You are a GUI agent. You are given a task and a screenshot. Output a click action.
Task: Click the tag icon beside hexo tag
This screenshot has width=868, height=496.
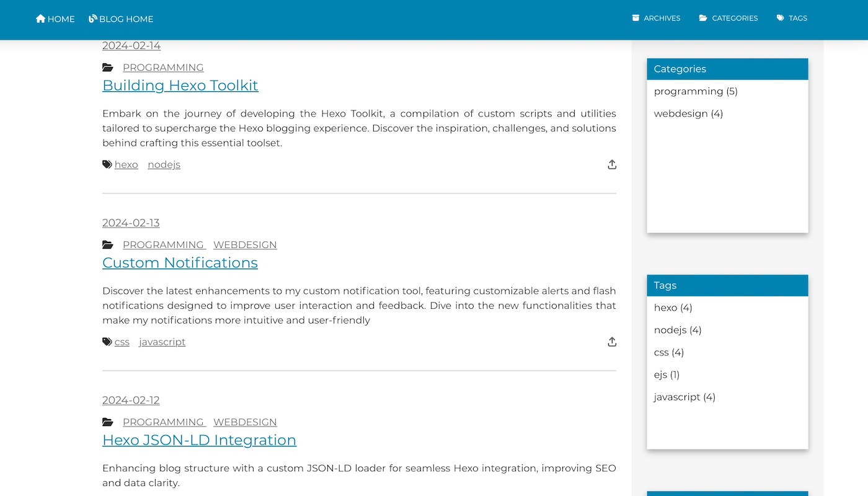(x=107, y=164)
